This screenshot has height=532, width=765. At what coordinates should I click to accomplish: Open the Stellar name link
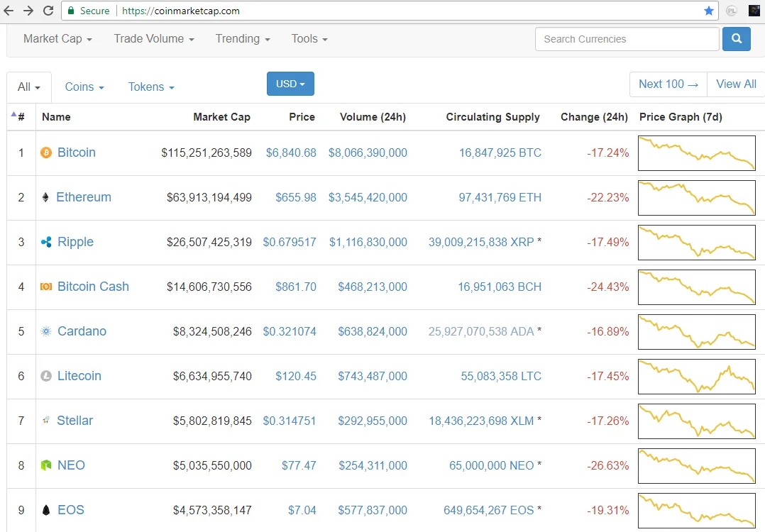click(75, 421)
